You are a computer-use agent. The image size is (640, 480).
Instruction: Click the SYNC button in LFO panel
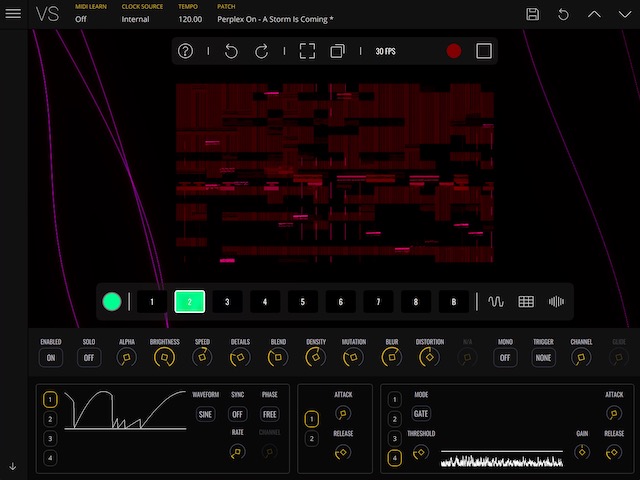tap(237, 414)
